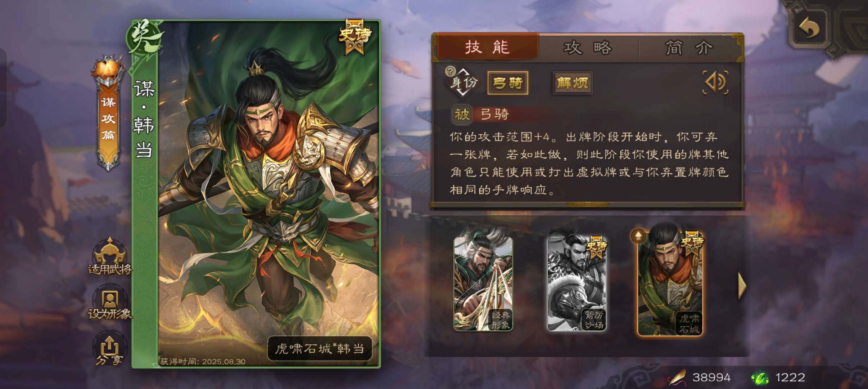
Task: Click the question mark help icon
Action: [450, 71]
